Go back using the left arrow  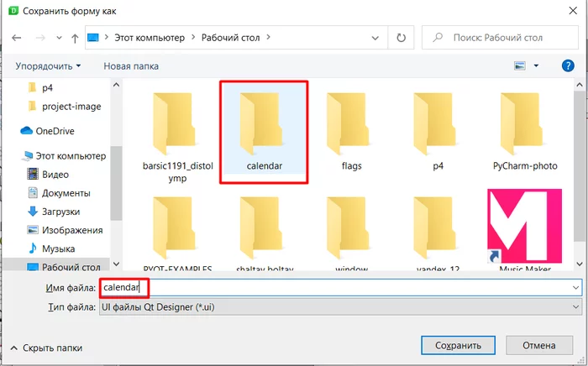pyautogui.click(x=16, y=38)
